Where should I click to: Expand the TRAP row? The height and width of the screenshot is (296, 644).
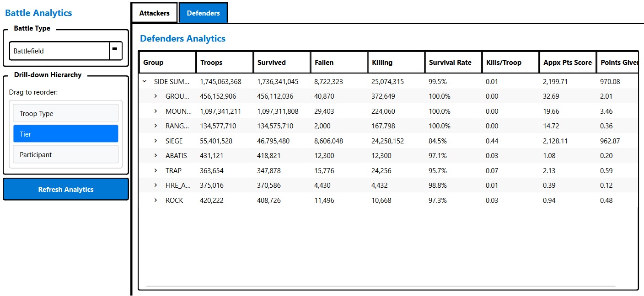pos(156,170)
